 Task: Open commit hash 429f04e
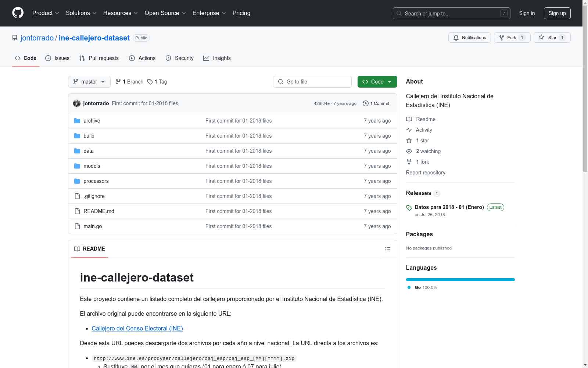point(322,103)
